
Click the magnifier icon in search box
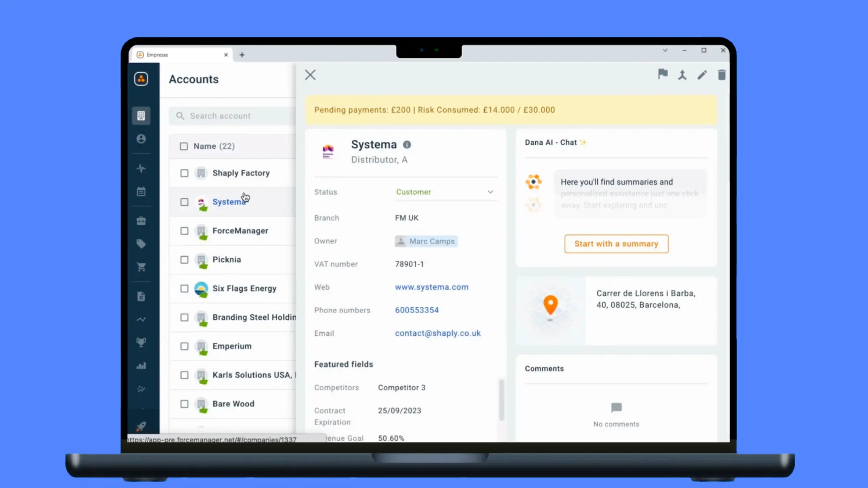180,116
